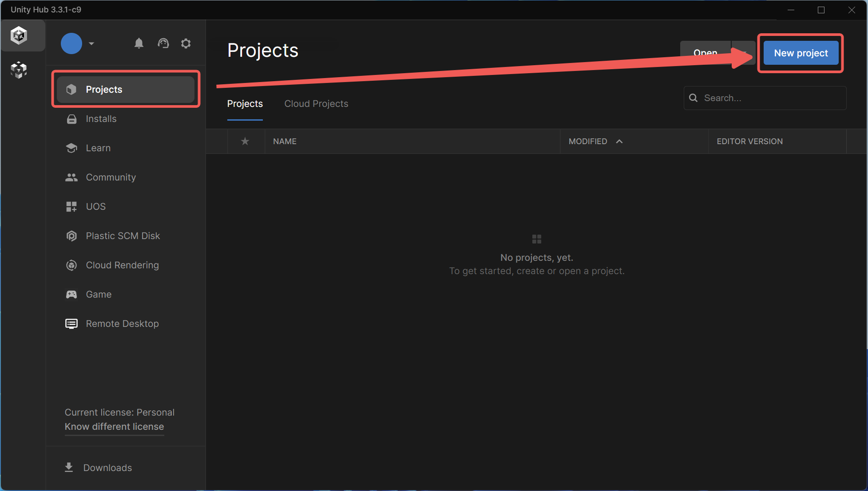Click the New project button
The height and width of the screenshot is (491, 868).
[801, 53]
